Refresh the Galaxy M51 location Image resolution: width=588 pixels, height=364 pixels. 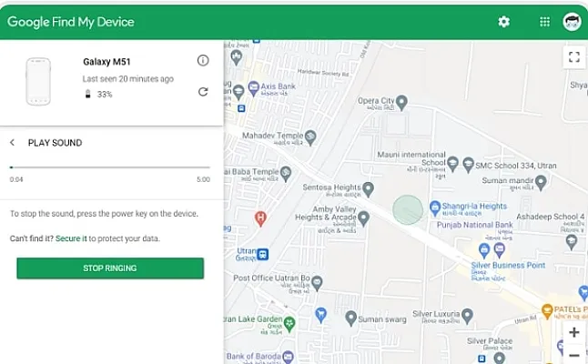click(203, 92)
